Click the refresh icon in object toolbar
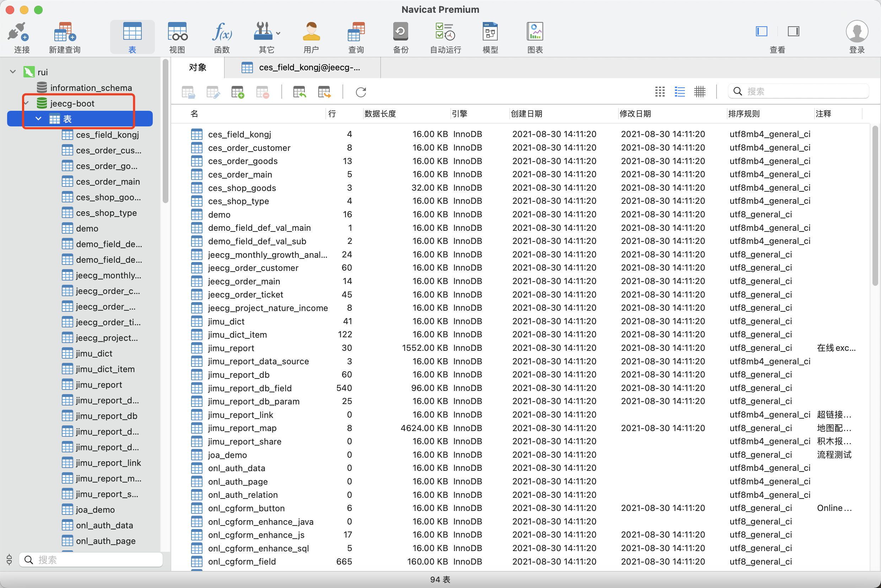 (361, 92)
